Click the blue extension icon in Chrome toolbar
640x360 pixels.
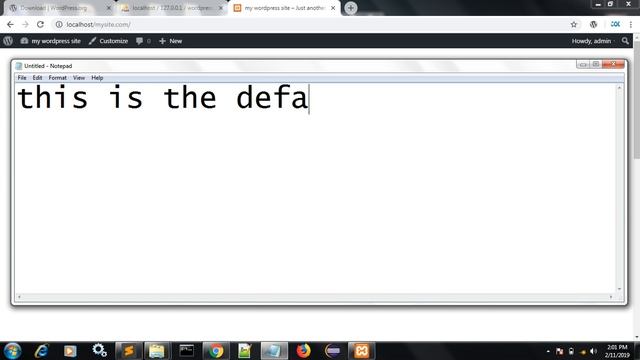(615, 24)
